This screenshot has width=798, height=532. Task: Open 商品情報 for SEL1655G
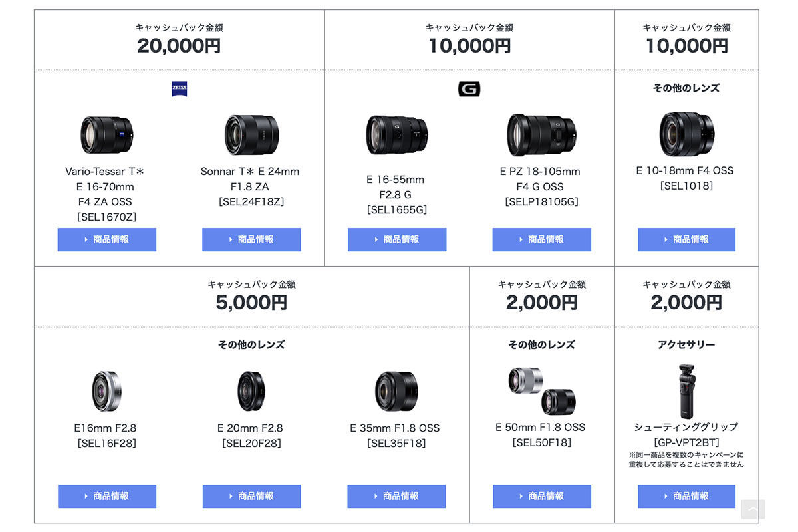click(397, 239)
